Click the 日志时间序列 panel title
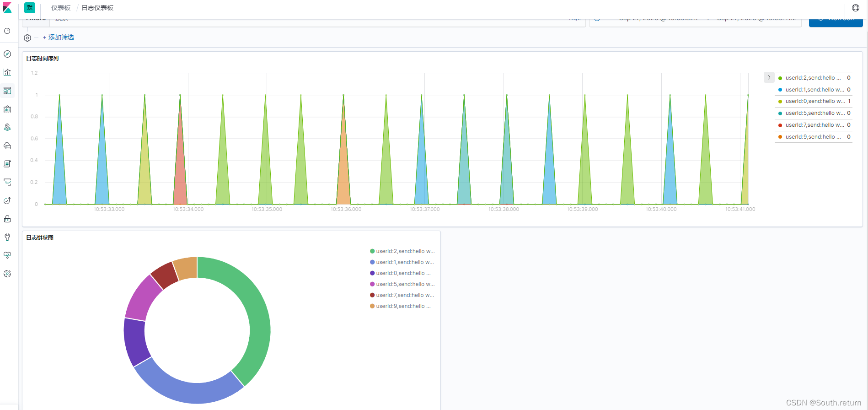The image size is (868, 410). tap(43, 58)
